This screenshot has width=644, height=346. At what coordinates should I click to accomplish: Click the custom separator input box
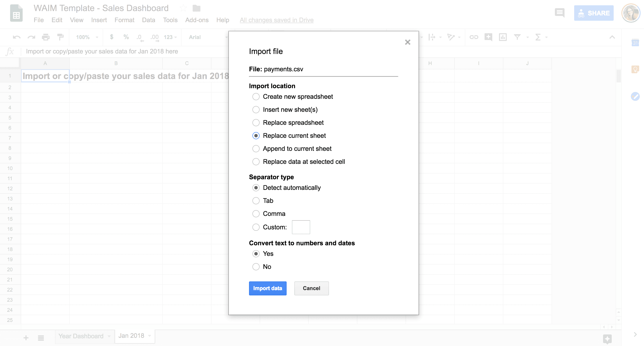pos(301,227)
